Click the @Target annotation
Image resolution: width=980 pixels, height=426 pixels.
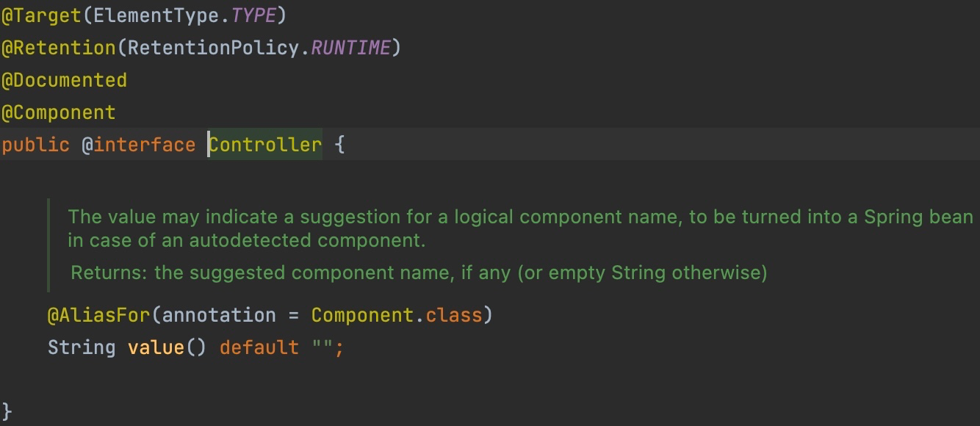click(x=41, y=15)
